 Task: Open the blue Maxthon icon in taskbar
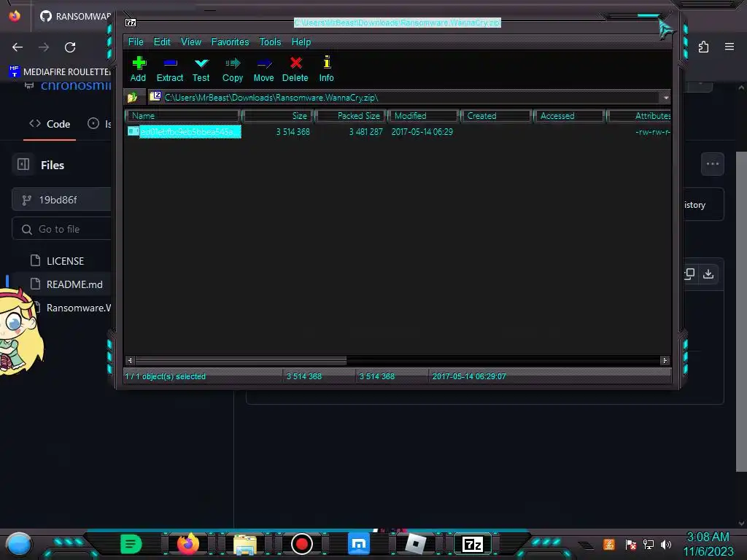(359, 544)
